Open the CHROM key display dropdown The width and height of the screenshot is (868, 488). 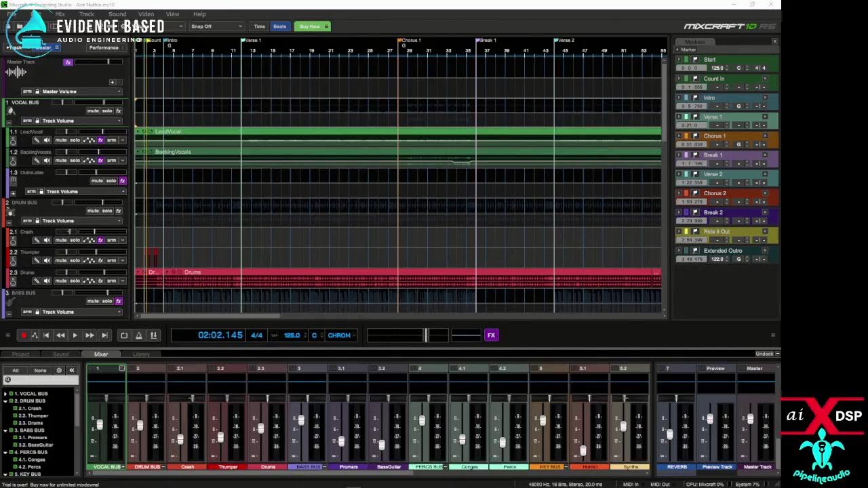tap(341, 335)
